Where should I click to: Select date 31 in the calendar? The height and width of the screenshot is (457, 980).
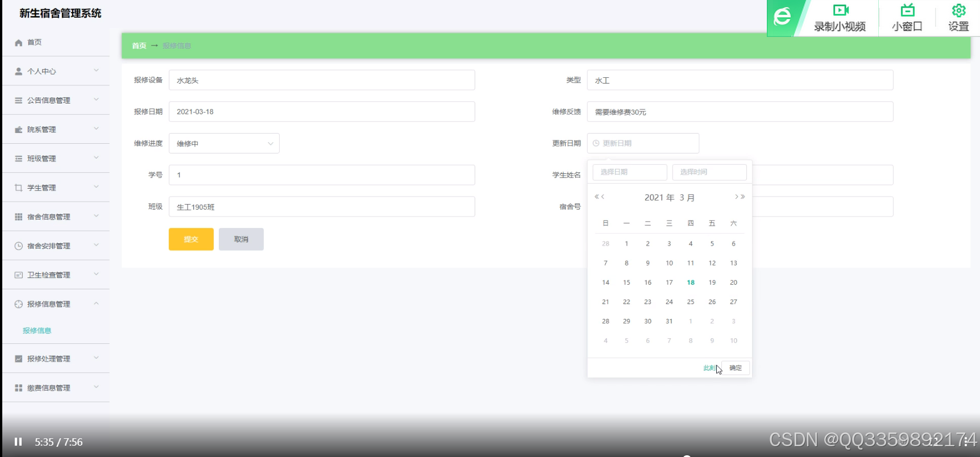tap(669, 321)
